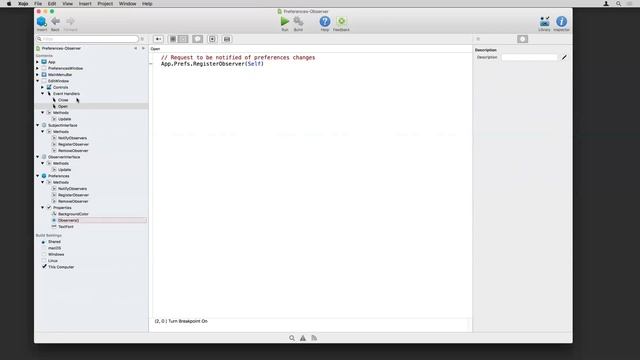Click the Back arrow icon
Screen dimensions: 640x360
pos(56,21)
